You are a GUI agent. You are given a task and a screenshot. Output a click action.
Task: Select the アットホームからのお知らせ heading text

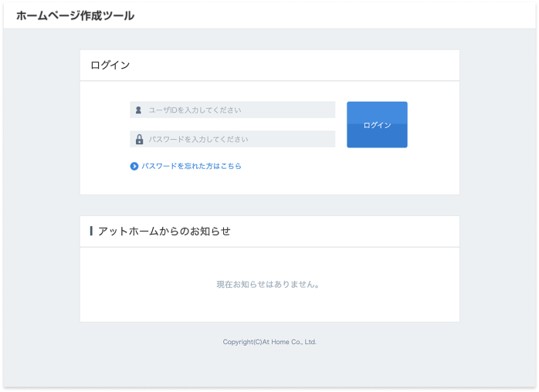click(x=164, y=231)
